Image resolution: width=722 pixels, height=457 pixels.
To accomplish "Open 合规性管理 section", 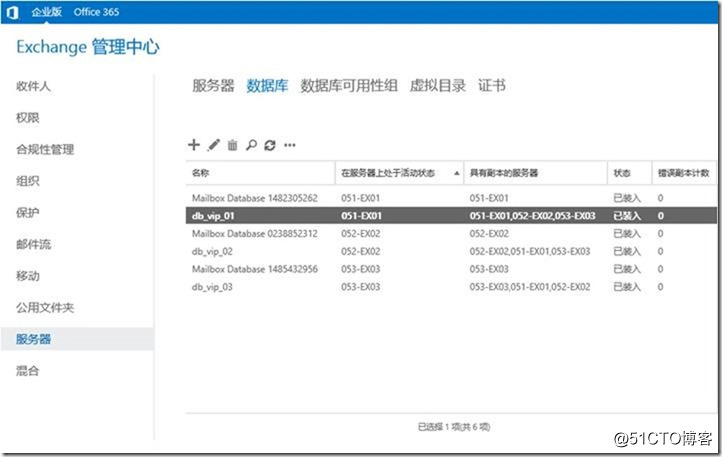I will click(45, 150).
